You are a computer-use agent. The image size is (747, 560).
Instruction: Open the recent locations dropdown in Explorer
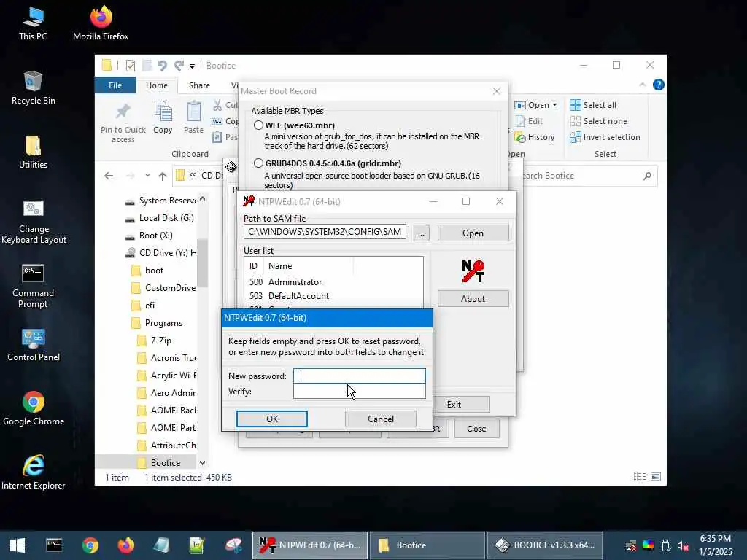(x=147, y=176)
